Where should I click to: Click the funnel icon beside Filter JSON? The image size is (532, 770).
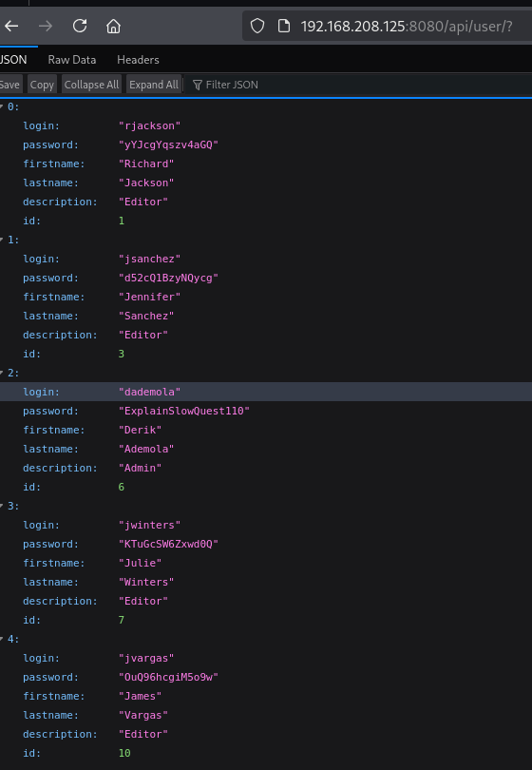tap(198, 85)
